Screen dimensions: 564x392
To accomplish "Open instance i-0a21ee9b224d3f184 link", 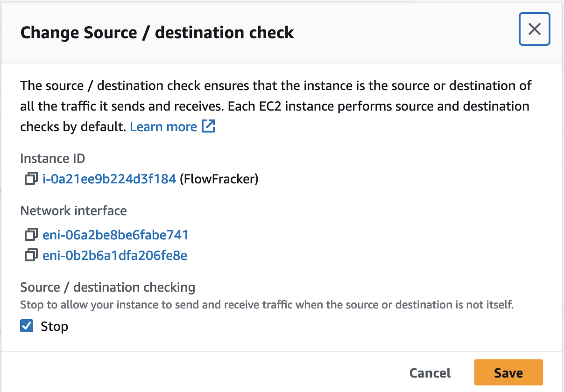I will (x=109, y=179).
